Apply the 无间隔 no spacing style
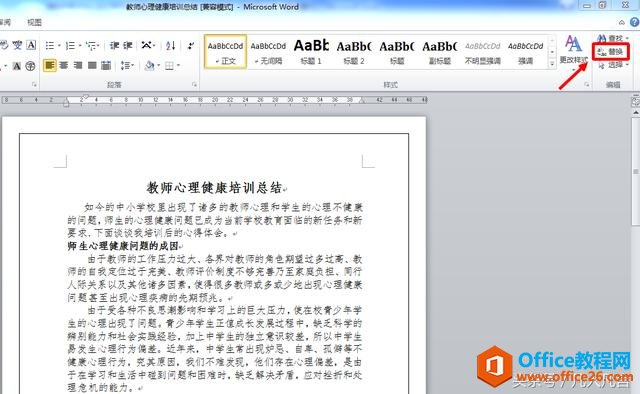The image size is (640, 394). pyautogui.click(x=268, y=52)
